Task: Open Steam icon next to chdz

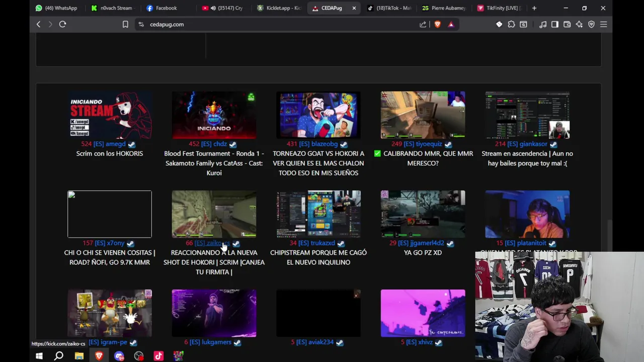Action: [x=232, y=144]
